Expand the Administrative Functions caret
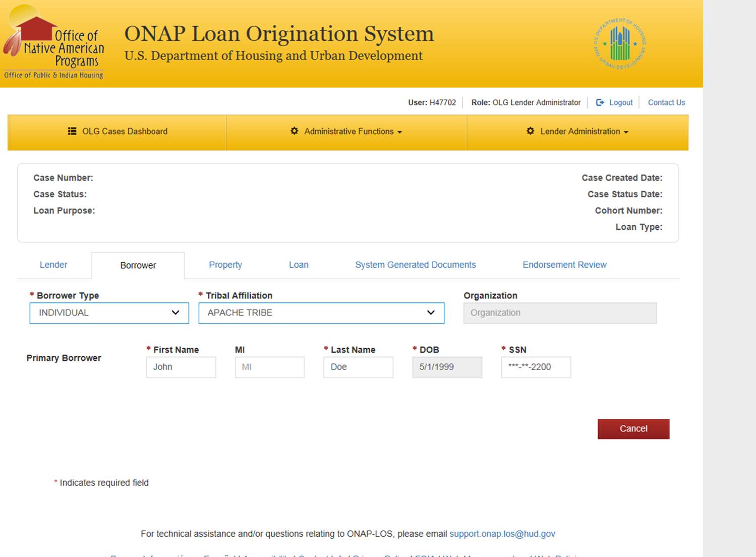The image size is (756, 557). click(x=400, y=132)
